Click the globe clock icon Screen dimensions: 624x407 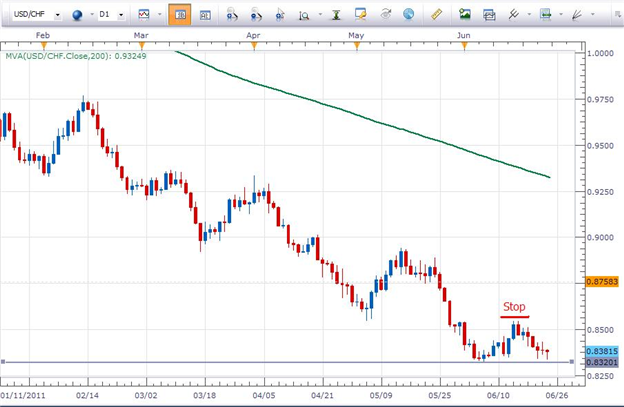pyautogui.click(x=408, y=15)
